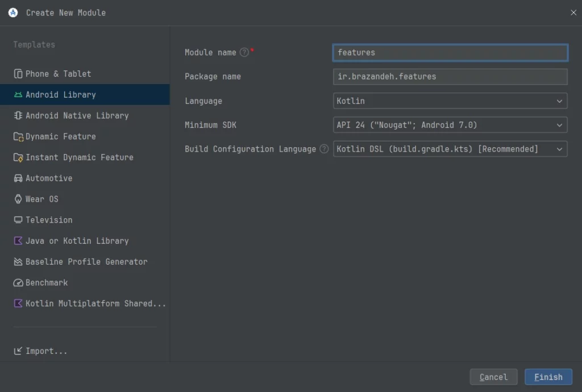Select the Television screen icon
582x392 pixels.
point(18,220)
